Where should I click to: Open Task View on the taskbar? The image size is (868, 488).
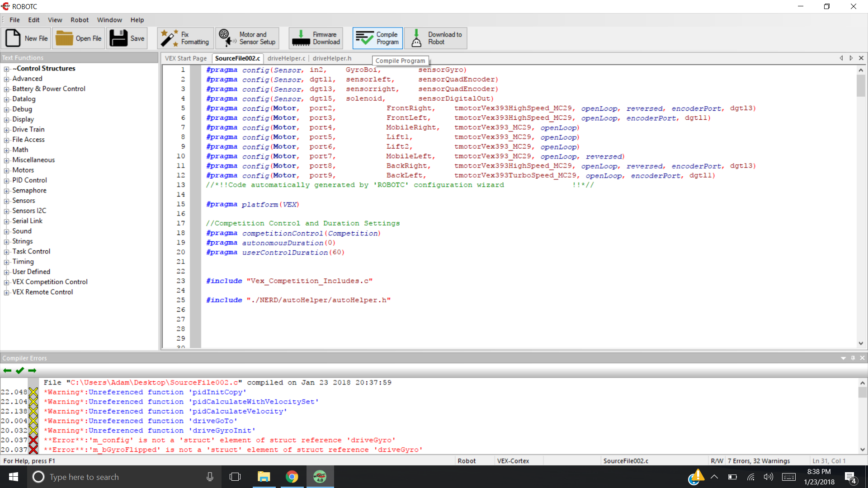[235, 477]
